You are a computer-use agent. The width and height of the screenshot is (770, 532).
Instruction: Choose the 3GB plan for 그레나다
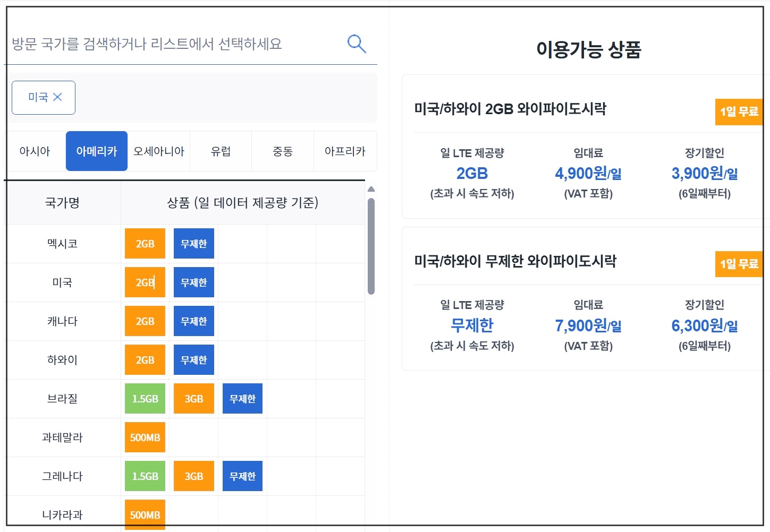[193, 476]
